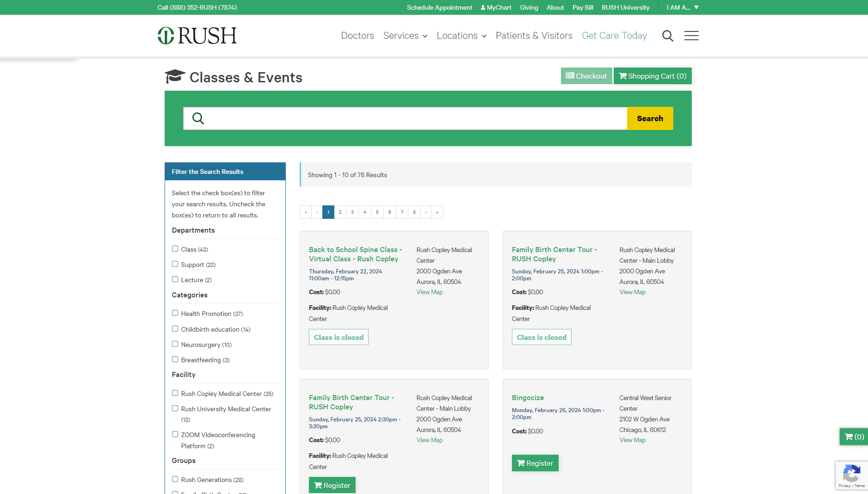
Task: Click the yellow Search button
Action: pyautogui.click(x=650, y=118)
